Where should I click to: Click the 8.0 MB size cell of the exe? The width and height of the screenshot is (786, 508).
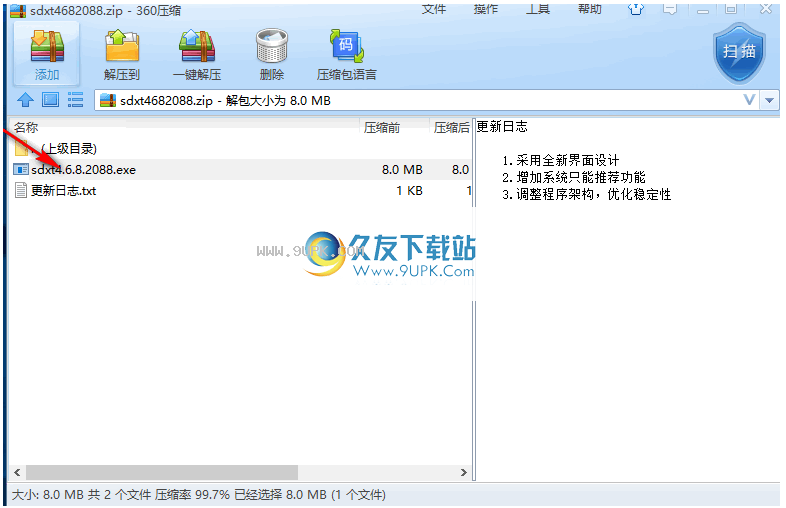click(402, 170)
